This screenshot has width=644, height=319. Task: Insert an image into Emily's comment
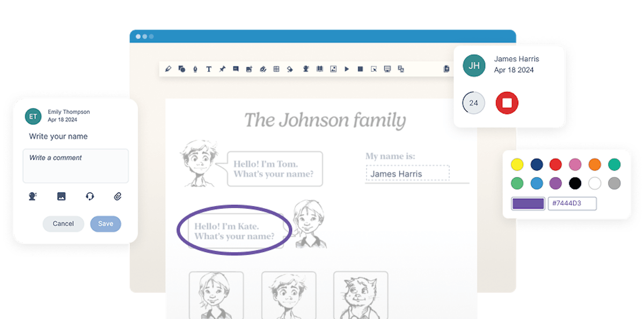point(61,196)
